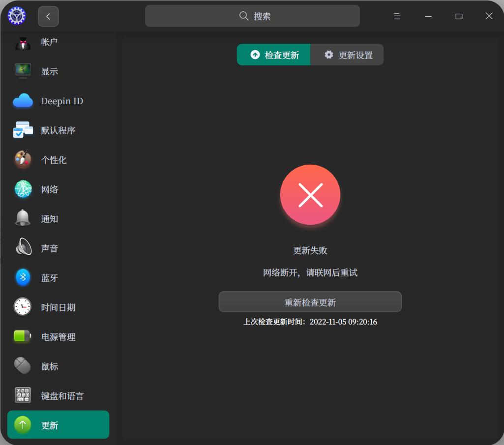Click the 重新检查更新 retry button
This screenshot has height=445, width=504.
[x=310, y=301]
